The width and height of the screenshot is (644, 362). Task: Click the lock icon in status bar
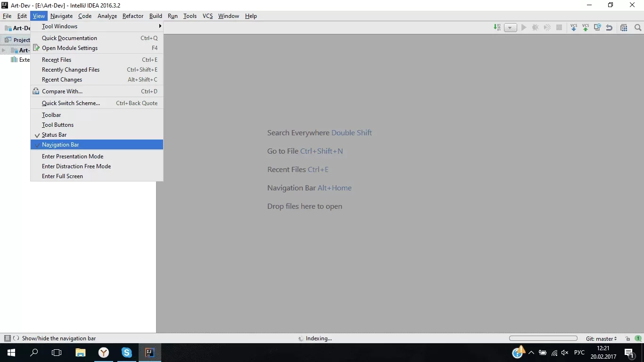point(628,338)
